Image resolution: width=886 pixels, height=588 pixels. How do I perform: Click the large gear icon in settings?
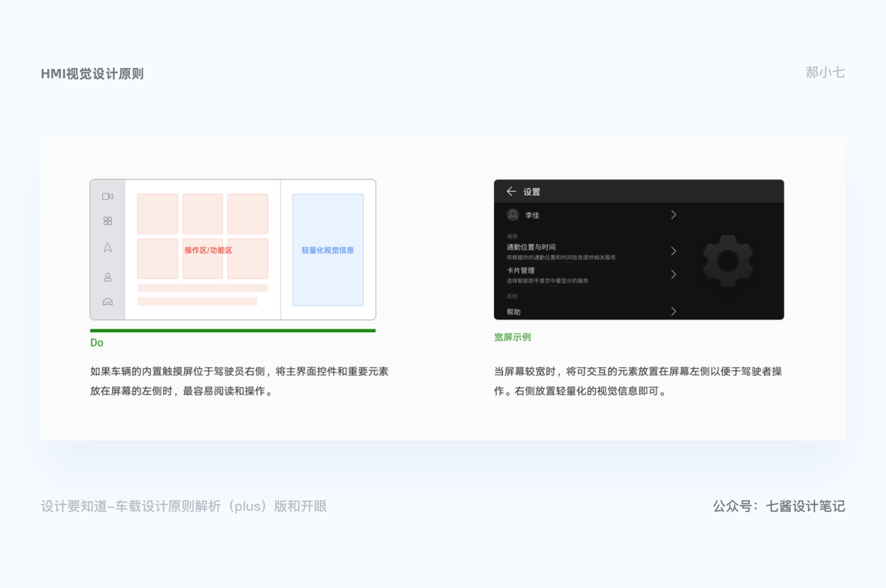coord(728,261)
